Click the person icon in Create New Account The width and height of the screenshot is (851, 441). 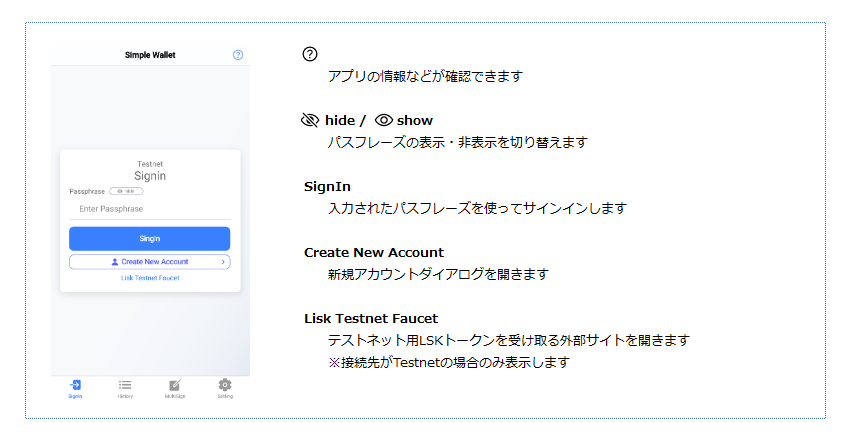(x=115, y=261)
